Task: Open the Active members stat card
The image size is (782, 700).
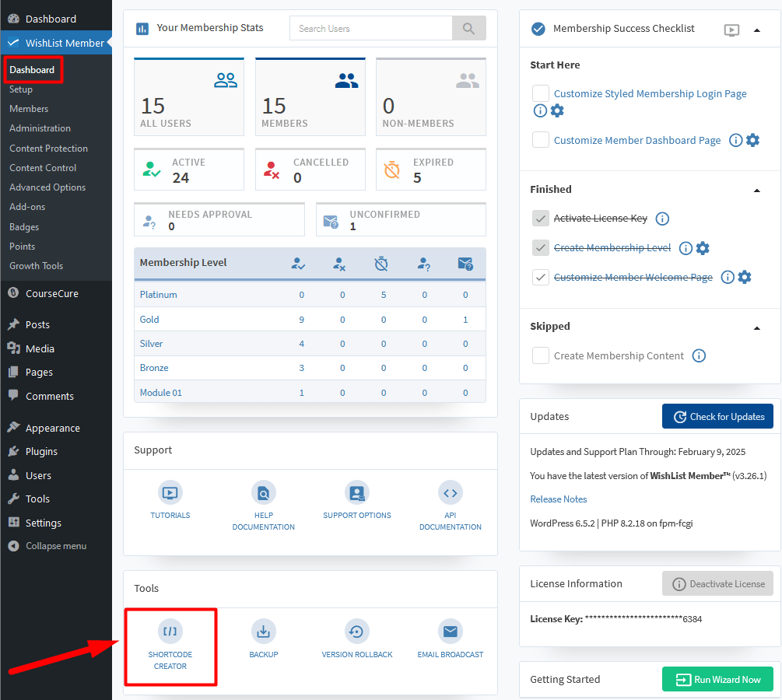Action: (189, 170)
